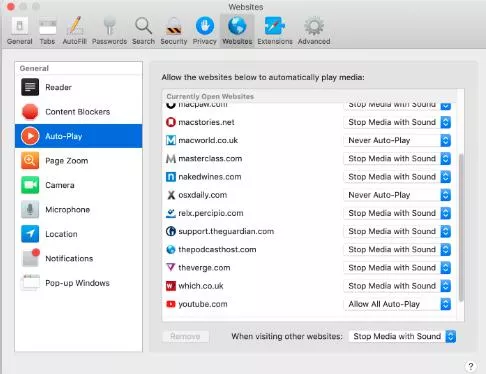Screen dimensions: 486x374
Task: Select Page Zoom in the sidebar
Action: [79, 161]
